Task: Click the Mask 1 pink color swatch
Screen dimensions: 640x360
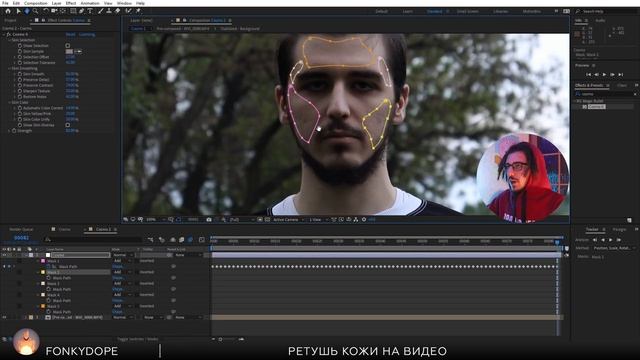Action: pyautogui.click(x=43, y=261)
